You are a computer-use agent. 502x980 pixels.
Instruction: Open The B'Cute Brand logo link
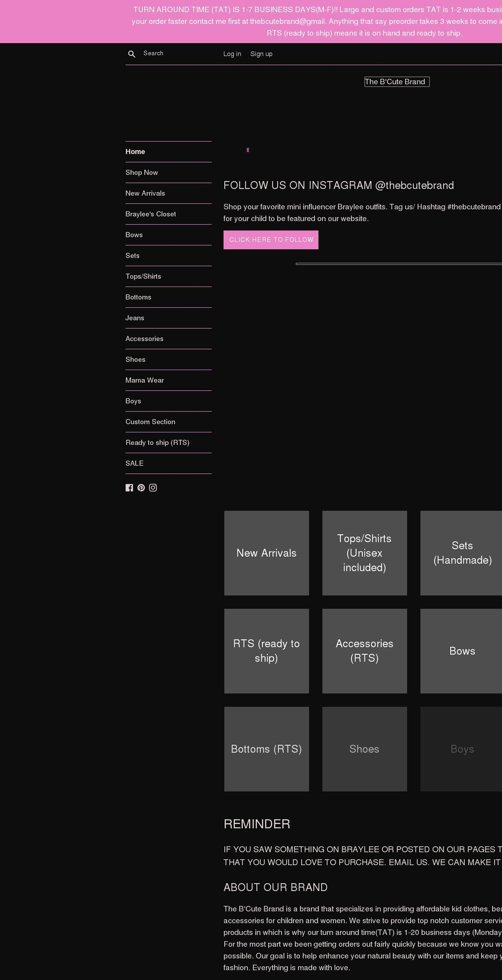click(397, 82)
